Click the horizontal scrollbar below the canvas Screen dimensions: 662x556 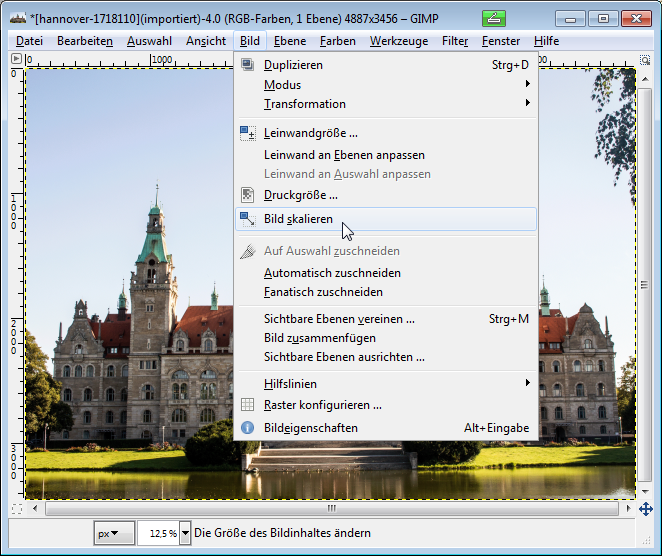[330, 508]
